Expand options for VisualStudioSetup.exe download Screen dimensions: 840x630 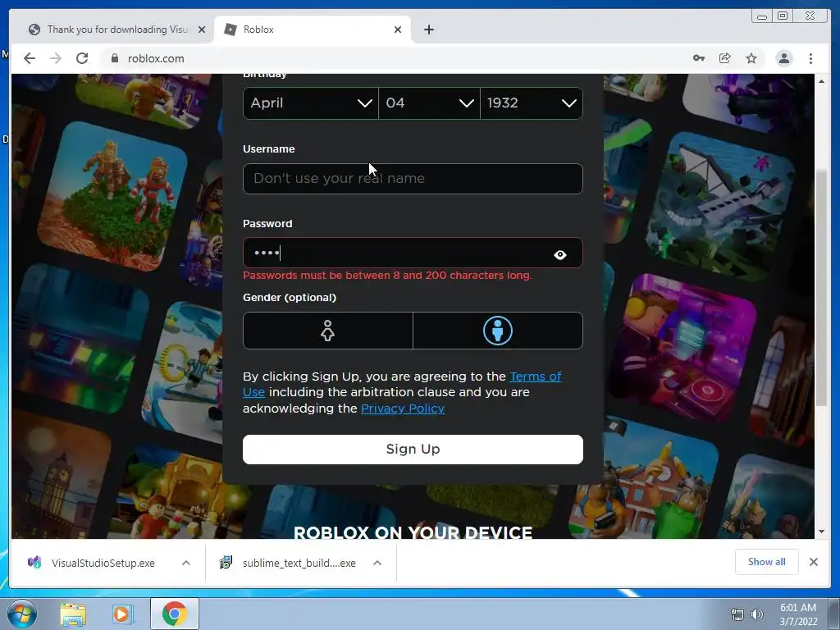click(186, 563)
